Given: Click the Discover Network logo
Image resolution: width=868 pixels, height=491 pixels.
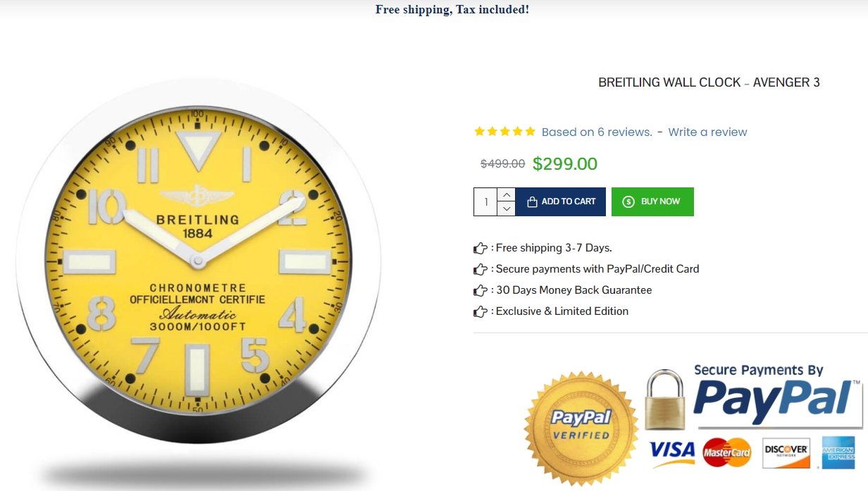Looking at the screenshot, I should coord(786,452).
